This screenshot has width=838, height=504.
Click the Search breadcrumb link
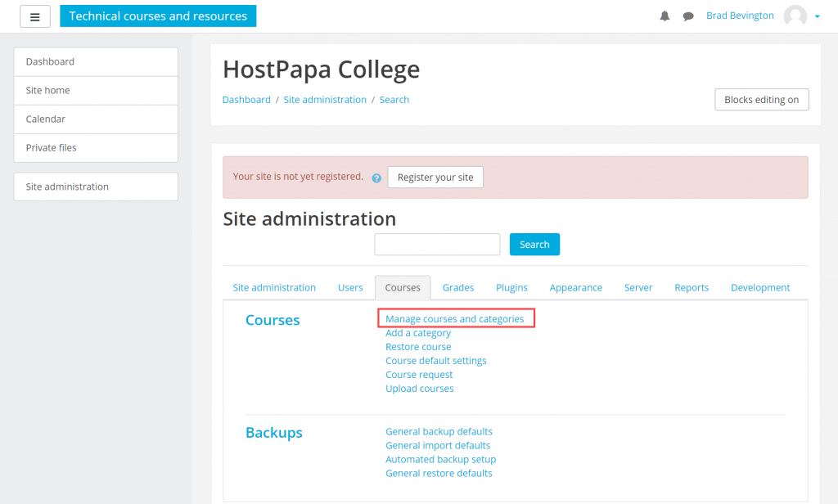[394, 100]
